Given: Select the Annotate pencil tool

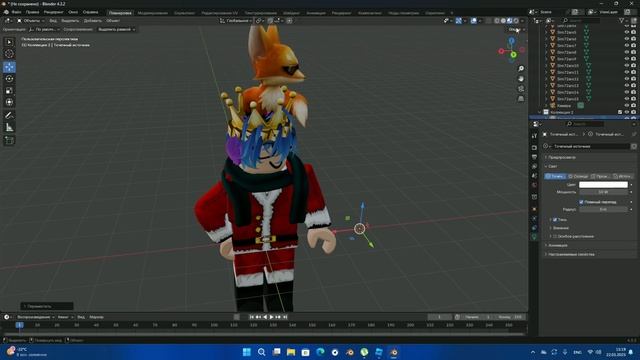Looking at the screenshot, I should pos(9,116).
